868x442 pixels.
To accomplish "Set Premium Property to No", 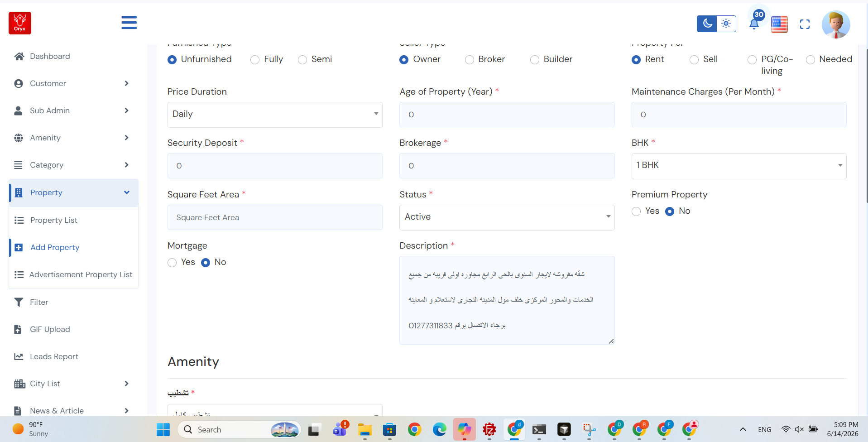I will (670, 211).
